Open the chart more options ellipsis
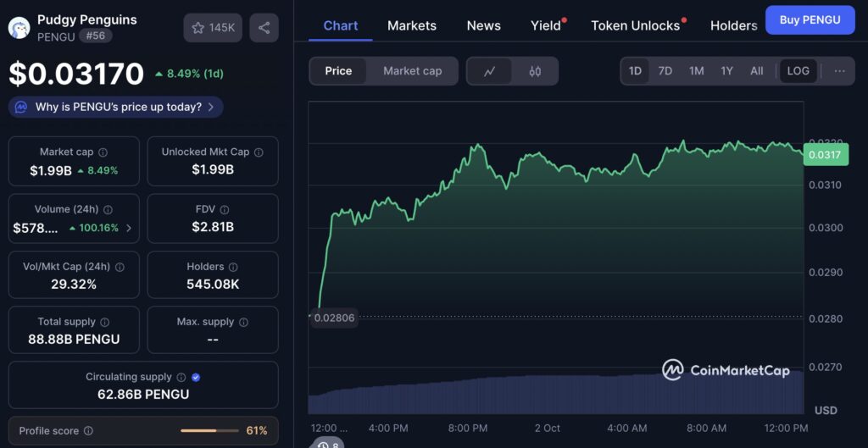Screen dimensions: 868x448 (840, 71)
